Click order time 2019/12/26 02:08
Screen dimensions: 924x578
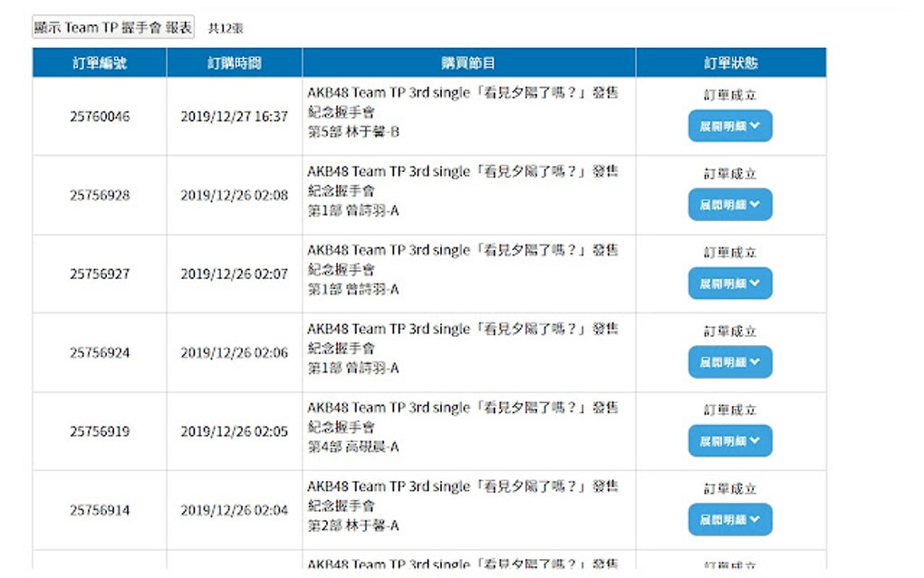235,195
